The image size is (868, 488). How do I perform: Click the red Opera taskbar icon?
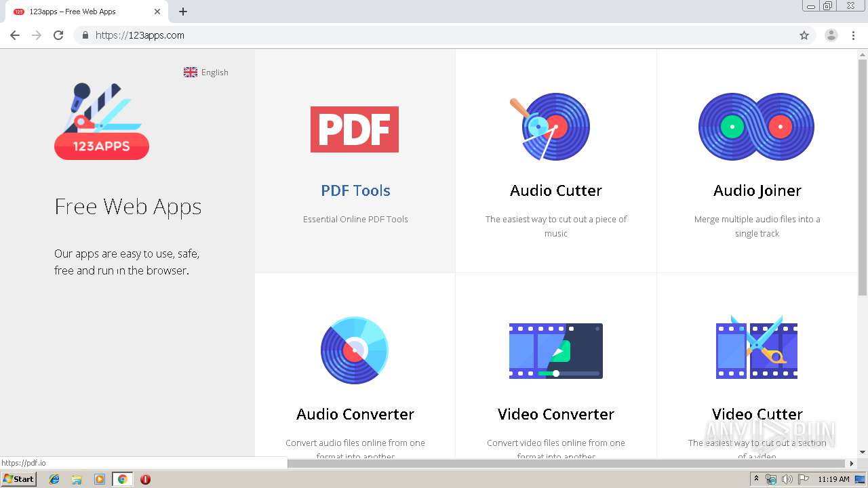(x=145, y=479)
